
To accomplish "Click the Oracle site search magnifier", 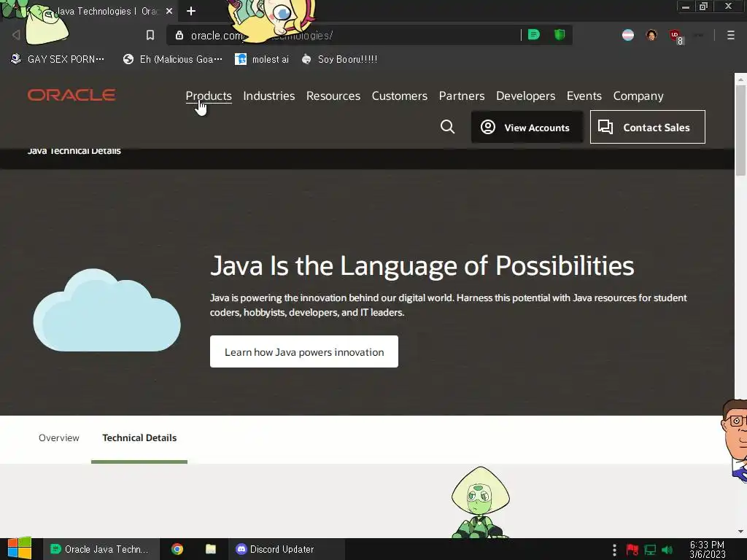I will (447, 127).
